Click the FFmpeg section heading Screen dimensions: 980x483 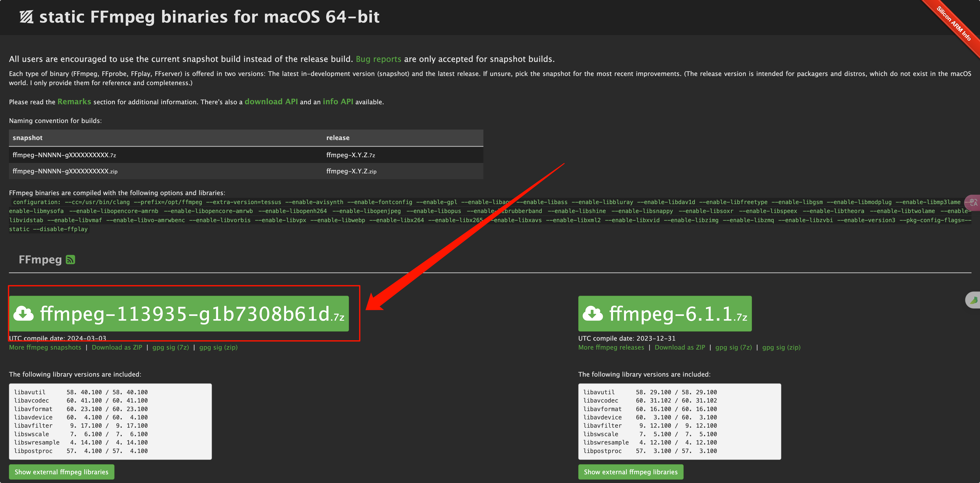click(40, 260)
